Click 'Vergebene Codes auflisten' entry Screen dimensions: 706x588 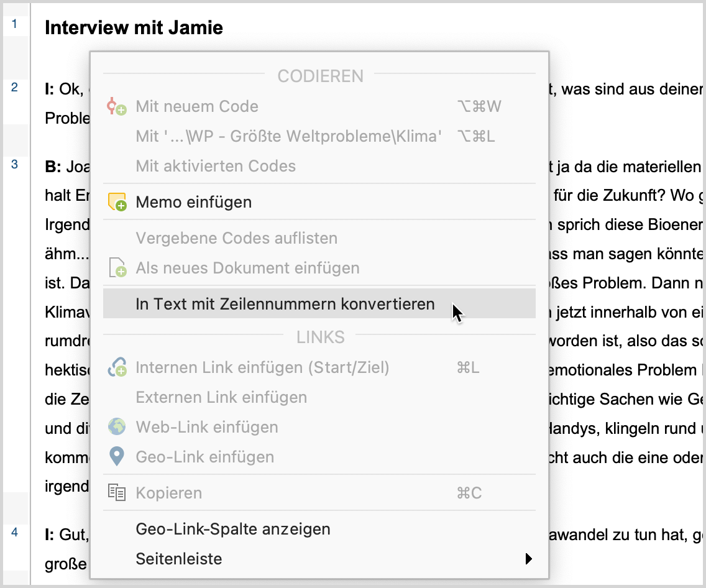pos(236,238)
